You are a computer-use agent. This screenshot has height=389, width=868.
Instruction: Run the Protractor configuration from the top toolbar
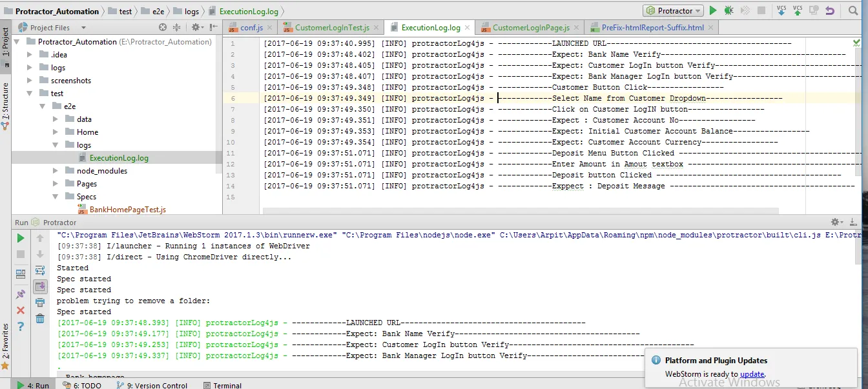tap(713, 10)
